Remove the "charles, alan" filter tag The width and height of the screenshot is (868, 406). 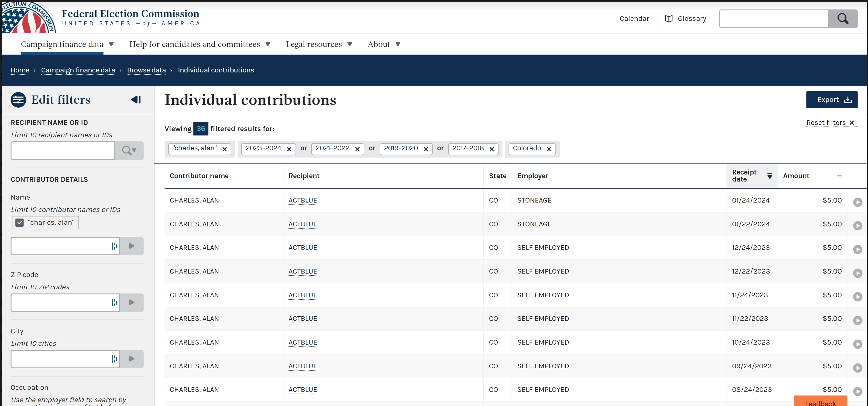(224, 149)
